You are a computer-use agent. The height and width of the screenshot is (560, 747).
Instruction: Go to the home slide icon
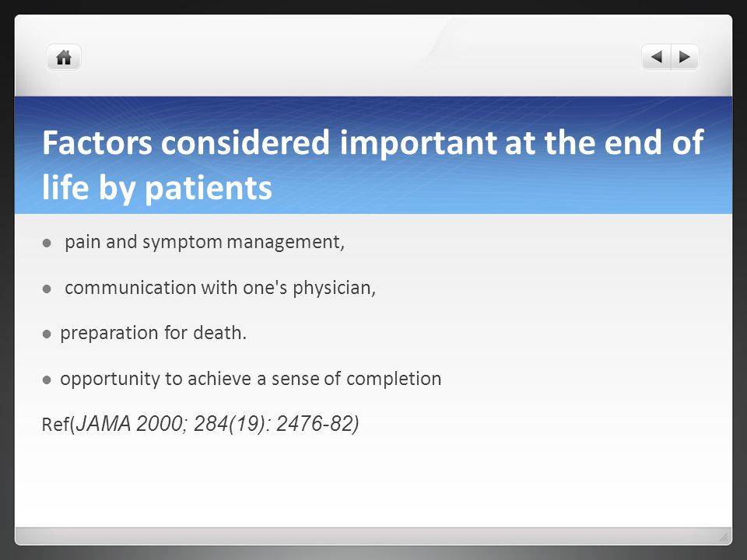click(63, 58)
